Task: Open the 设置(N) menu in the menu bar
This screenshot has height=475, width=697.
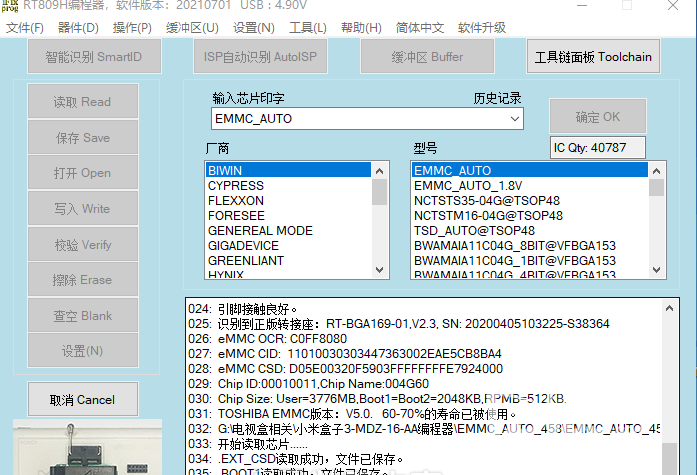Action: pyautogui.click(x=254, y=28)
